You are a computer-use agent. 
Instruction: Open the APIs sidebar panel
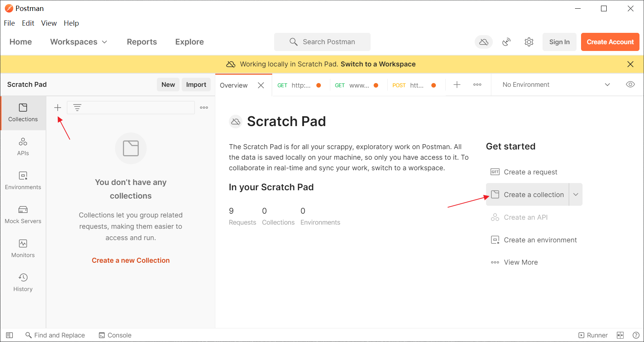[x=23, y=147]
